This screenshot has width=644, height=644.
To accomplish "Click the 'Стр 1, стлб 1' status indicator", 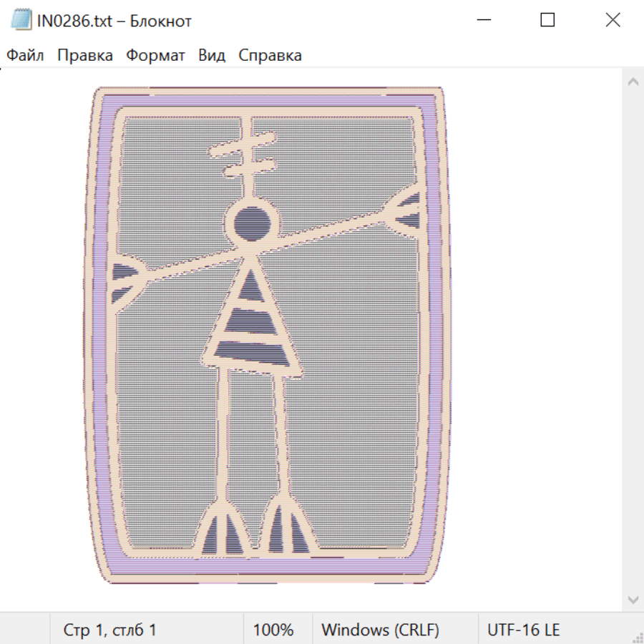I will pyautogui.click(x=109, y=630).
